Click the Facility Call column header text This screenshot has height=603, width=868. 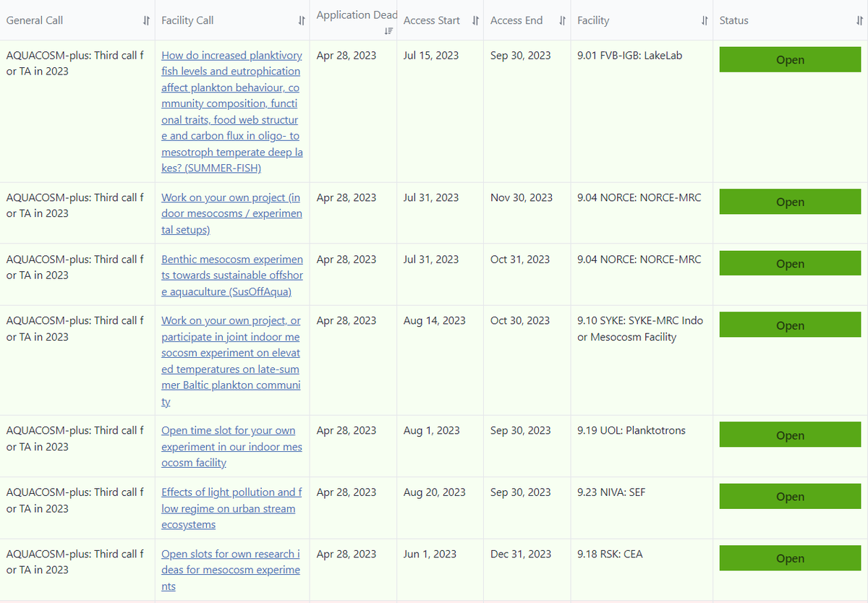coord(187,21)
